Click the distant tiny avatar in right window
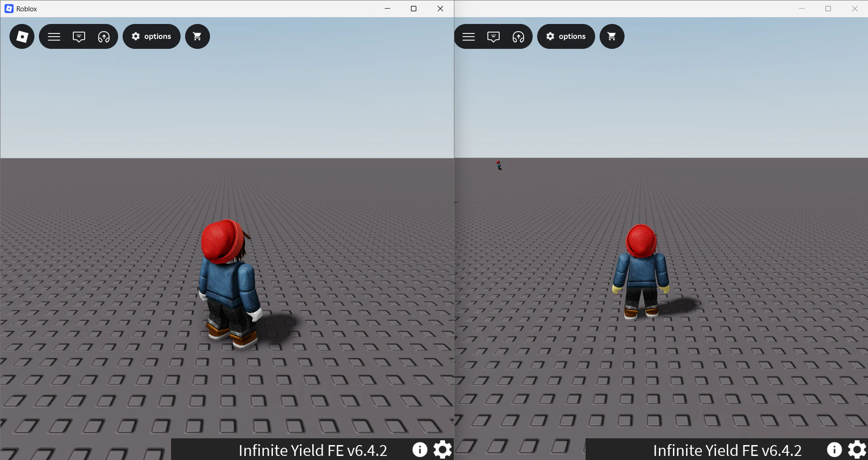 point(499,166)
